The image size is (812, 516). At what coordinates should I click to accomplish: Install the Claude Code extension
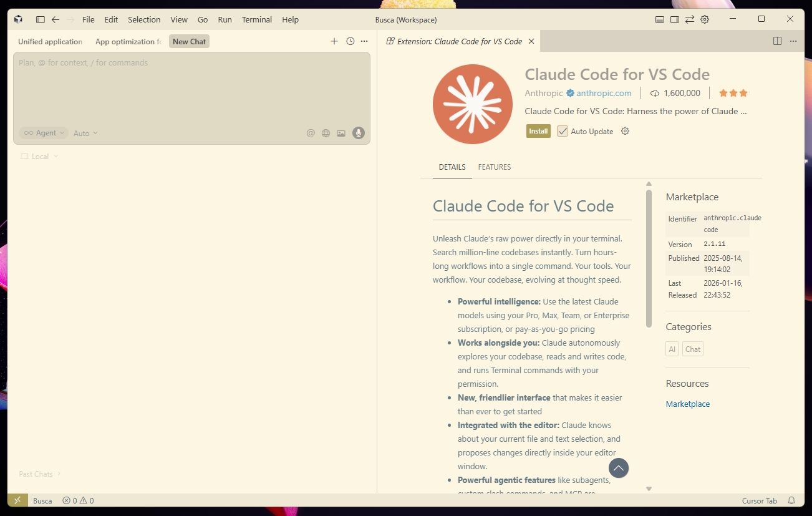click(x=538, y=131)
